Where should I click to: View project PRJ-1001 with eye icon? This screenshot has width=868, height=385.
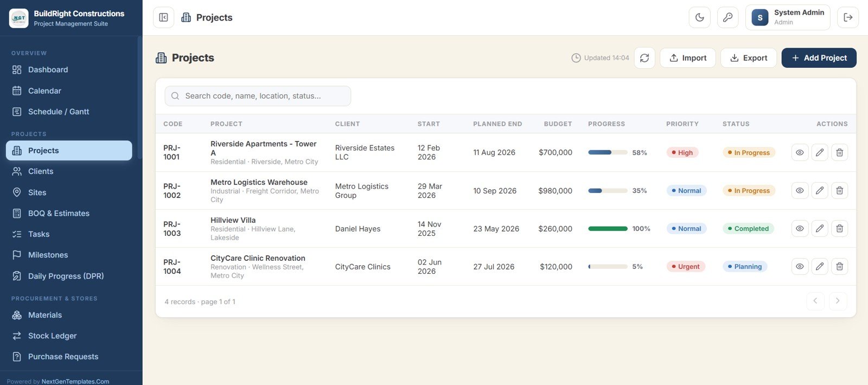coord(800,152)
